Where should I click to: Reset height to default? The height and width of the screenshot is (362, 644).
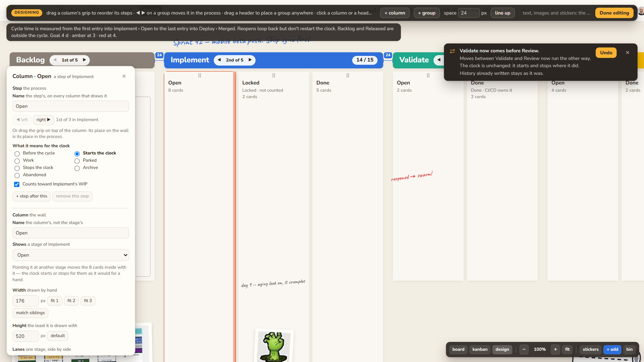tap(58, 336)
